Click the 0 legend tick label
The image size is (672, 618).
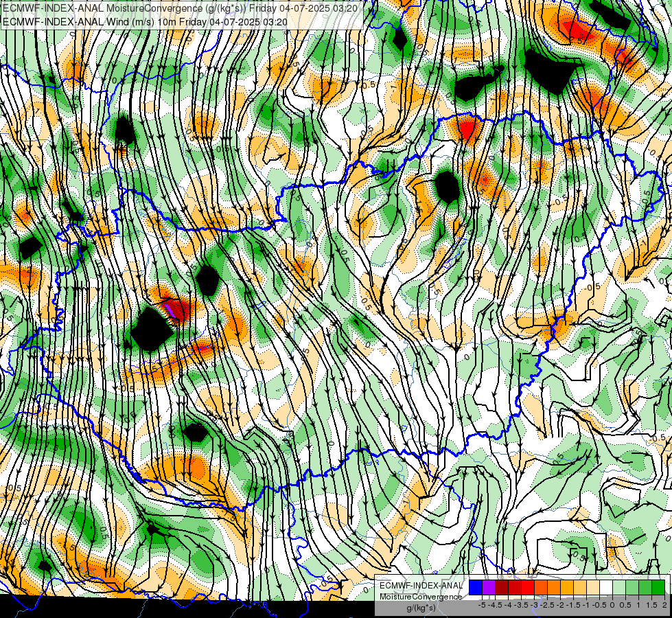click(x=612, y=605)
